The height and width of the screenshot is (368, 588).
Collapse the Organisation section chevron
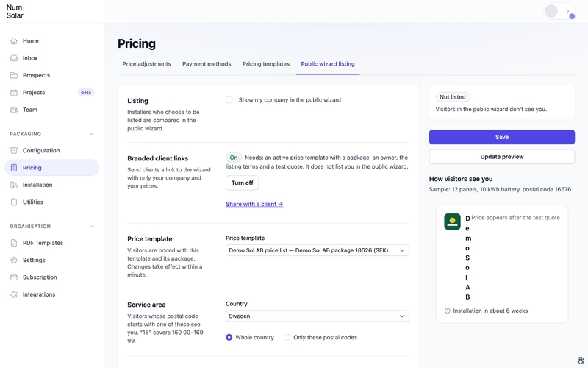coord(91,227)
